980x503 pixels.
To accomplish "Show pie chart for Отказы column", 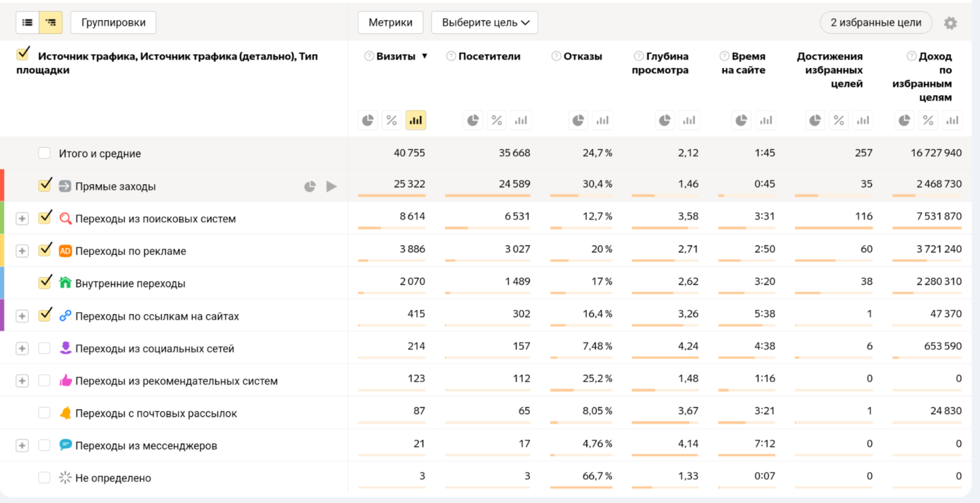I will (578, 120).
